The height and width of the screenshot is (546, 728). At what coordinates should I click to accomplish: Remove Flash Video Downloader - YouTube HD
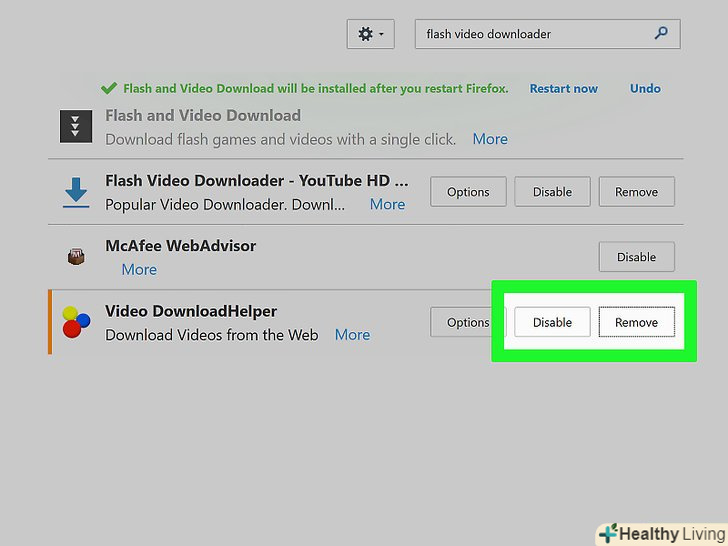pos(636,192)
